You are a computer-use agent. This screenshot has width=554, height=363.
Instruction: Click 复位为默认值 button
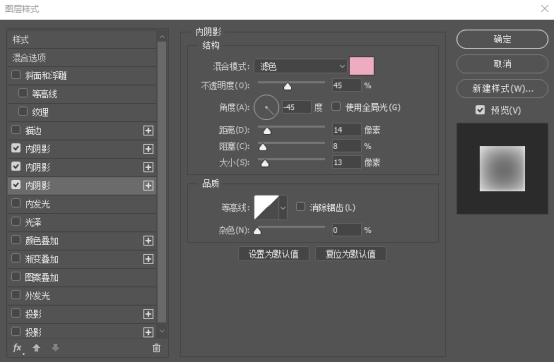coord(350,254)
